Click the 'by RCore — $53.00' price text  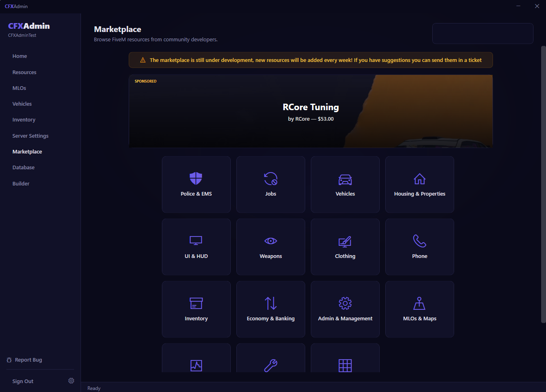[x=311, y=119]
